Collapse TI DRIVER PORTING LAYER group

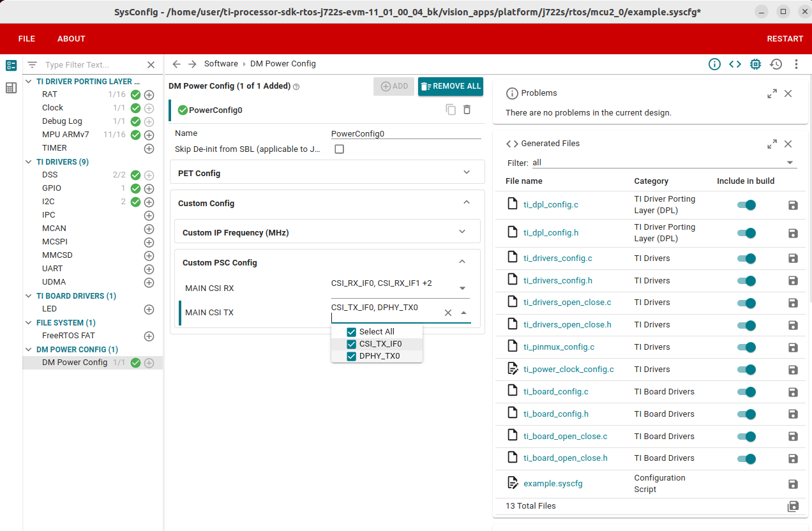pyautogui.click(x=29, y=82)
